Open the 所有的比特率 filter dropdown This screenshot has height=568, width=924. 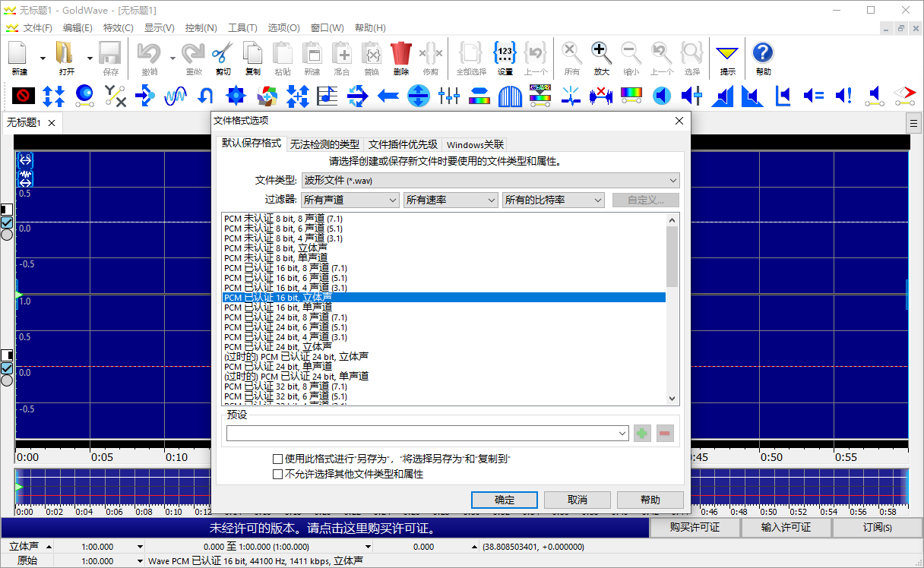click(x=553, y=200)
